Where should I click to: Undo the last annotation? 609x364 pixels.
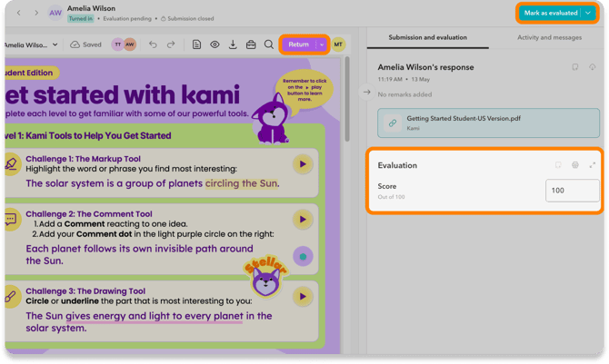coord(153,44)
